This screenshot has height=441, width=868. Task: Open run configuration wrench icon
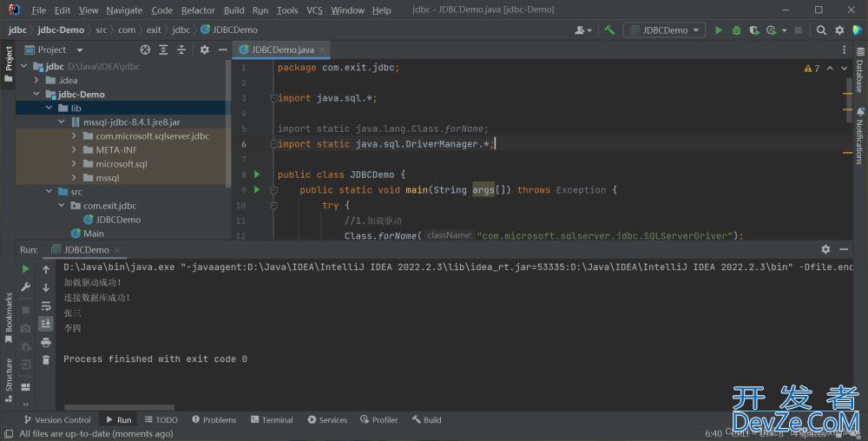(25, 286)
